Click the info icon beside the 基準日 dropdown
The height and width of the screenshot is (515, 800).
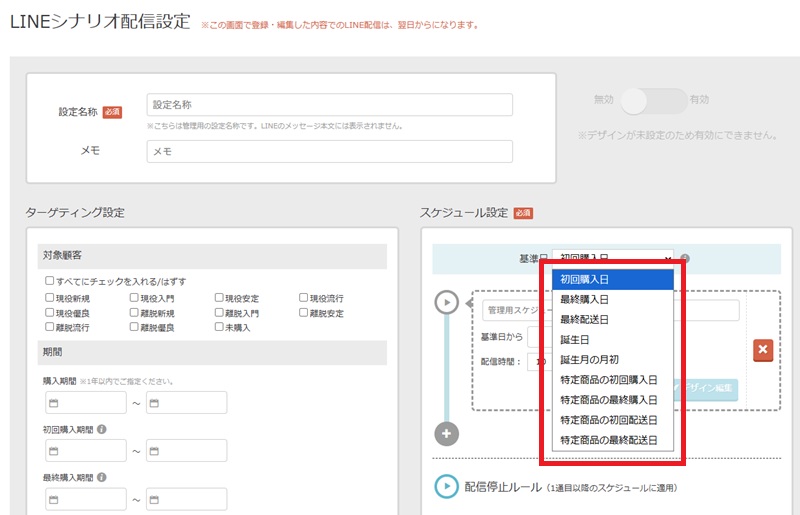click(685, 259)
